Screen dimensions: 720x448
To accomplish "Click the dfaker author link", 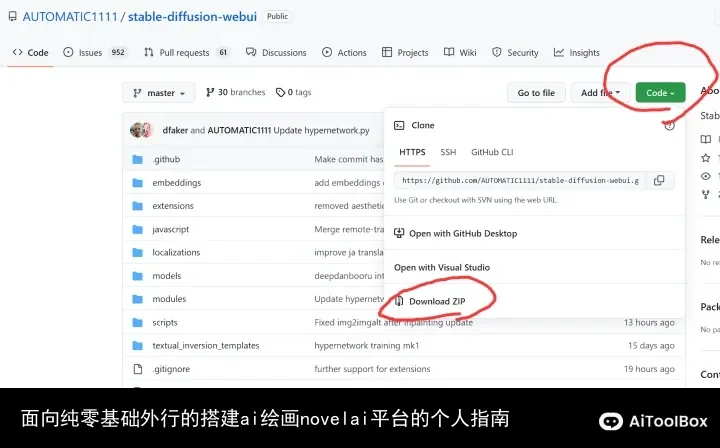I will 175,130.
